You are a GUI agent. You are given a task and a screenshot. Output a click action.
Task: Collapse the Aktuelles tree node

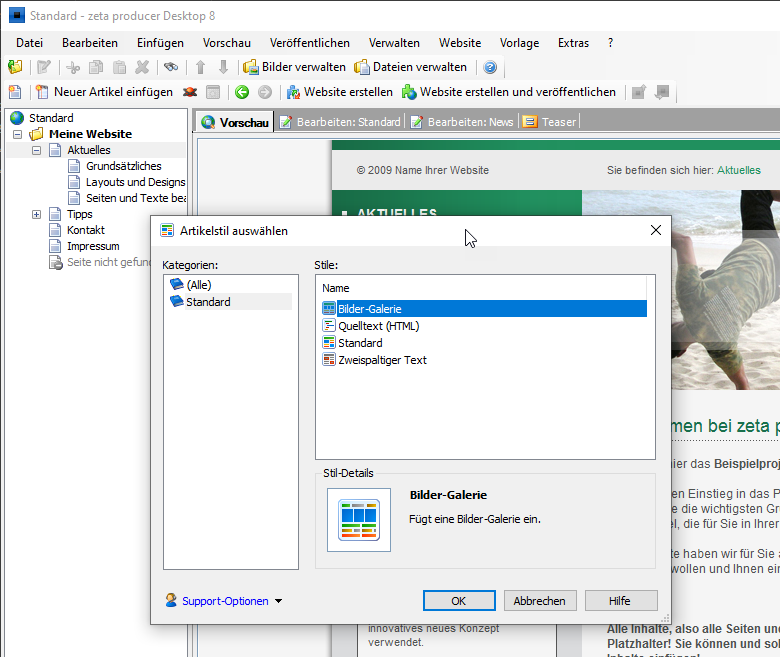pos(36,150)
